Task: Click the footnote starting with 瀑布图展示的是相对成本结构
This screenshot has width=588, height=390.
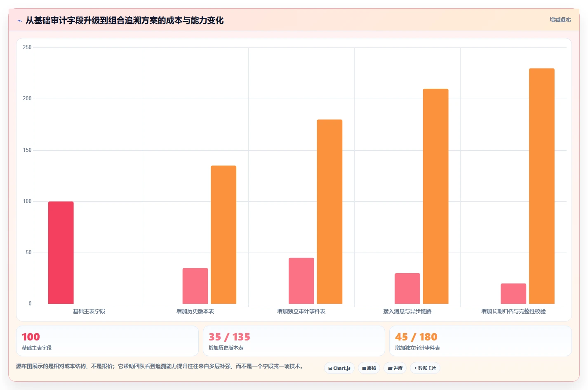Action: pyautogui.click(x=160, y=366)
